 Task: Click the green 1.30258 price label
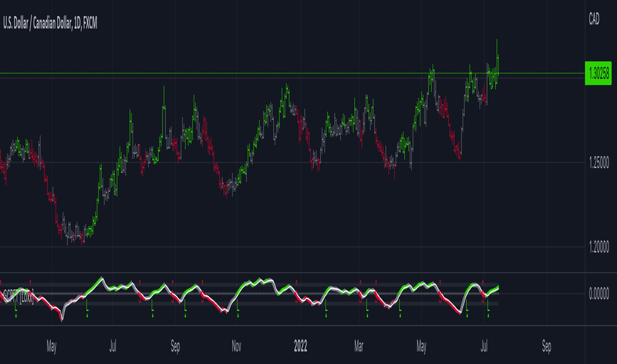(x=598, y=73)
